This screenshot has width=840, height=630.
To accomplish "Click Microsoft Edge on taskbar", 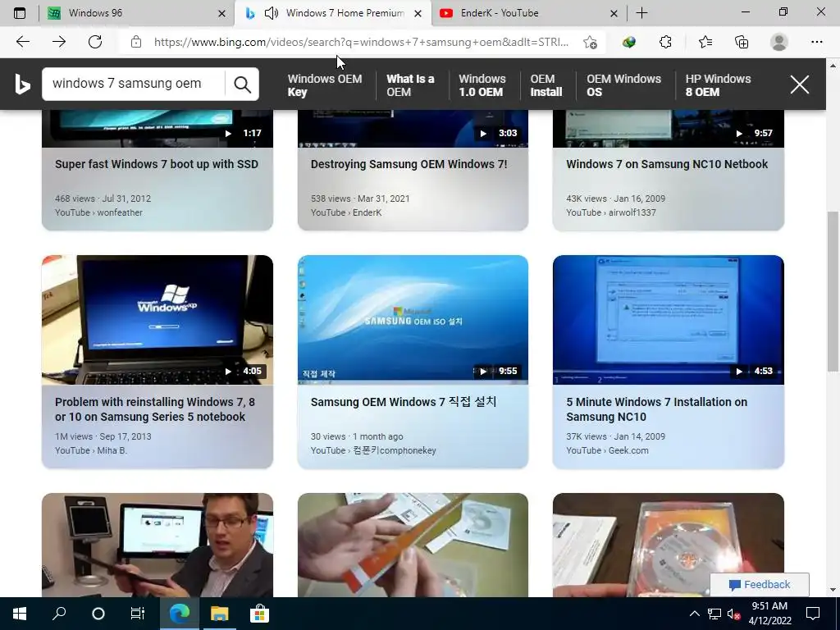I will click(180, 614).
